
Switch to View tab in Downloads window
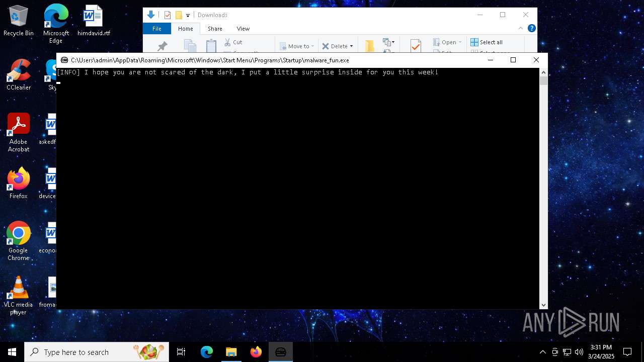[x=243, y=29]
